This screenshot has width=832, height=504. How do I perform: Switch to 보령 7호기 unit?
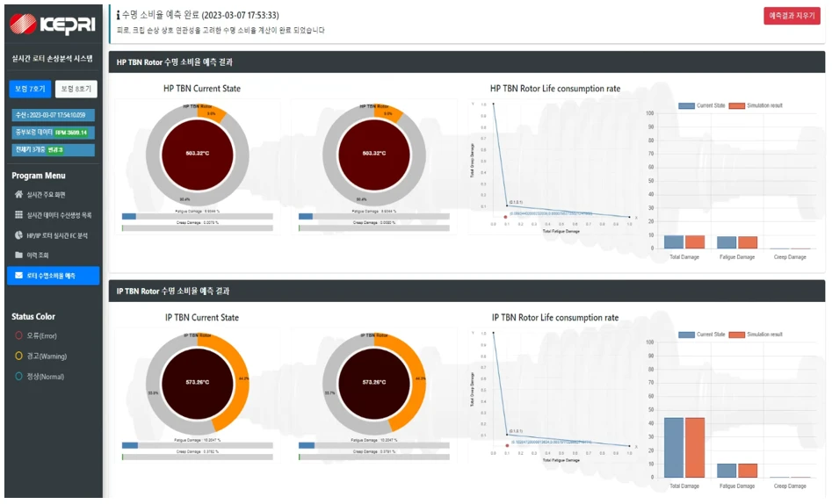[x=30, y=89]
